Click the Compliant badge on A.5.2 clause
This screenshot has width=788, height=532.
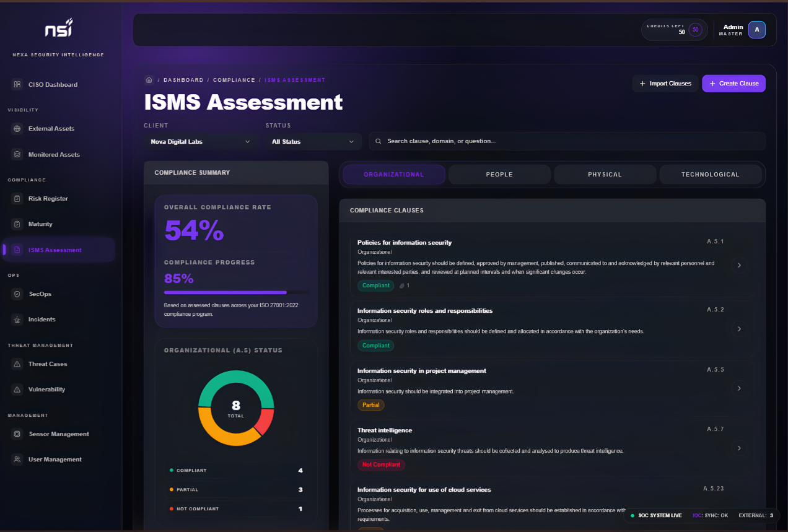point(376,346)
